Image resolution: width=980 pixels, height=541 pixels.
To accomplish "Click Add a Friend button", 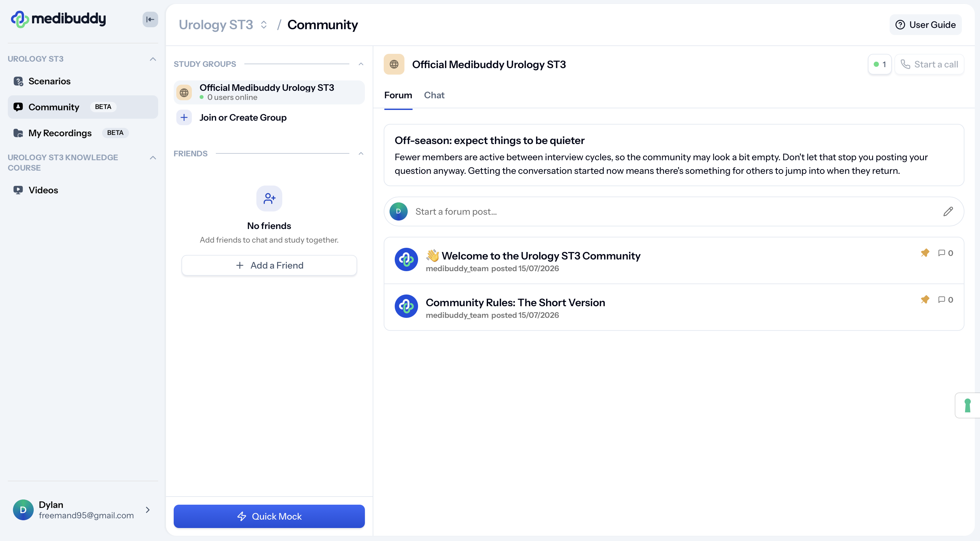I will [269, 265].
